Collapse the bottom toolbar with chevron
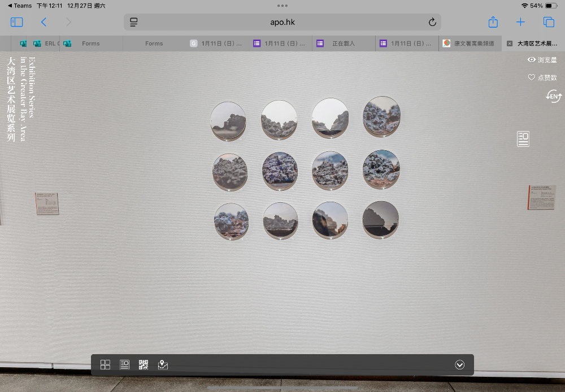The image size is (565, 392). coord(459,365)
